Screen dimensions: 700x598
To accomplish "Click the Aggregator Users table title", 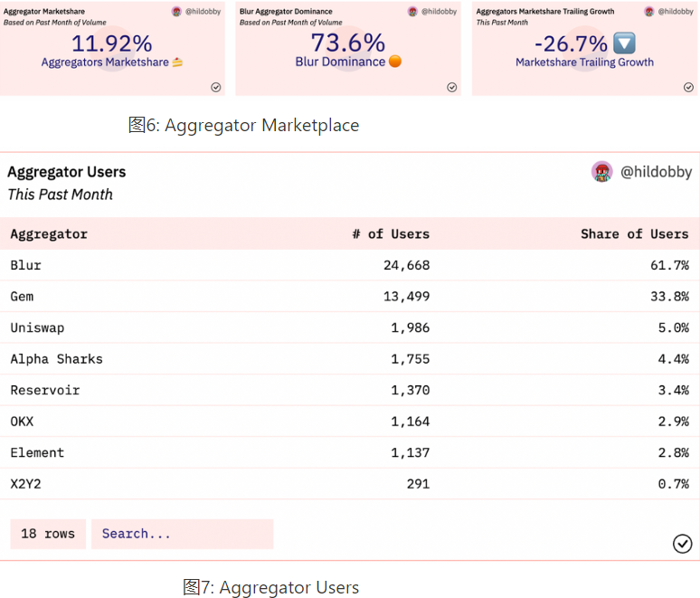I will coord(67,172).
